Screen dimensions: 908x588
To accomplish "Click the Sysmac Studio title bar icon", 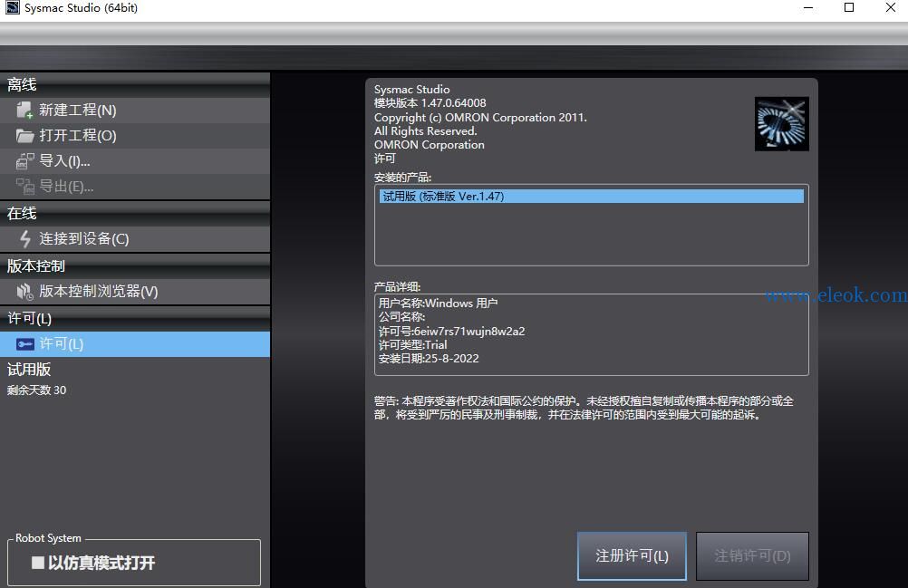I will 12,7.
